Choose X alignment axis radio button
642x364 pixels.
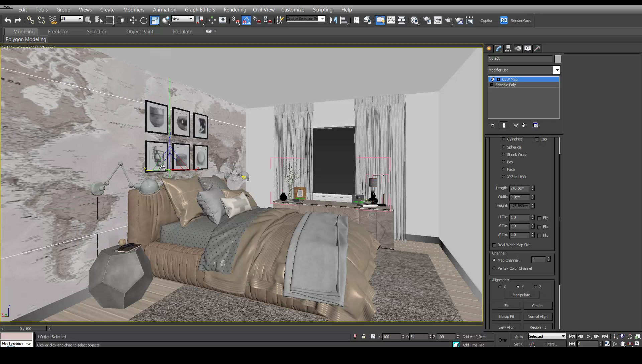500,287
